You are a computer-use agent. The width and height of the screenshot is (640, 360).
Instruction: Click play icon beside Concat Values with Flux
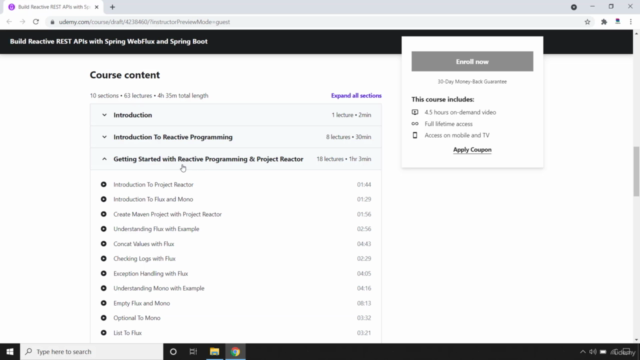point(104,244)
